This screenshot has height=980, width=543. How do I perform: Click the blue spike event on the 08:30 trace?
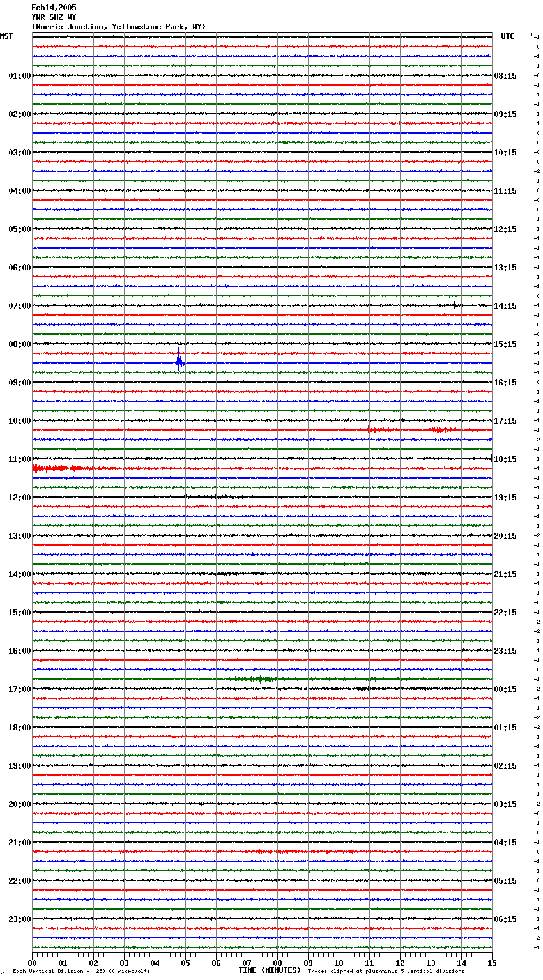point(180,362)
